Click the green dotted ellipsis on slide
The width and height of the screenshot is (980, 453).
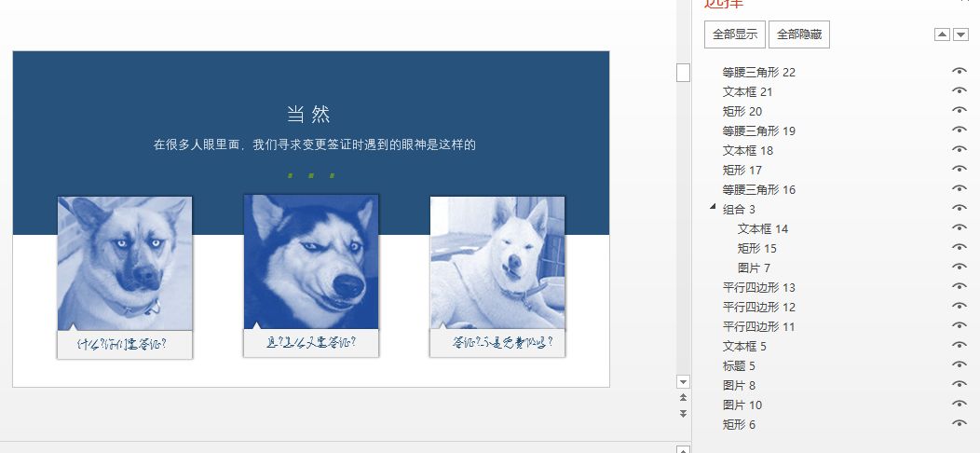point(310,176)
